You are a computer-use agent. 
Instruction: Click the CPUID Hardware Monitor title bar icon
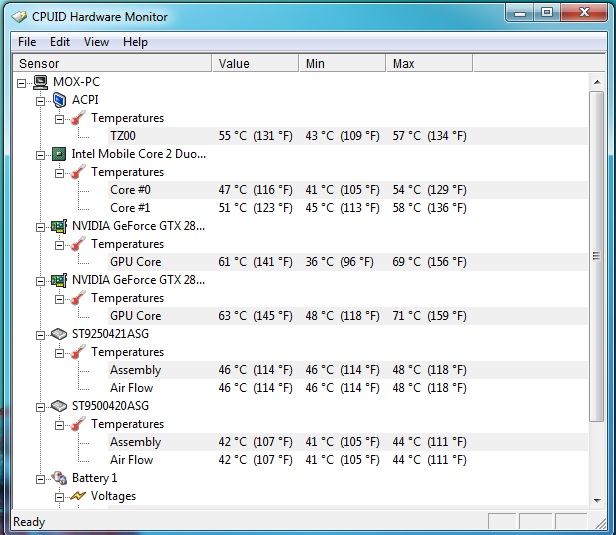(x=19, y=16)
